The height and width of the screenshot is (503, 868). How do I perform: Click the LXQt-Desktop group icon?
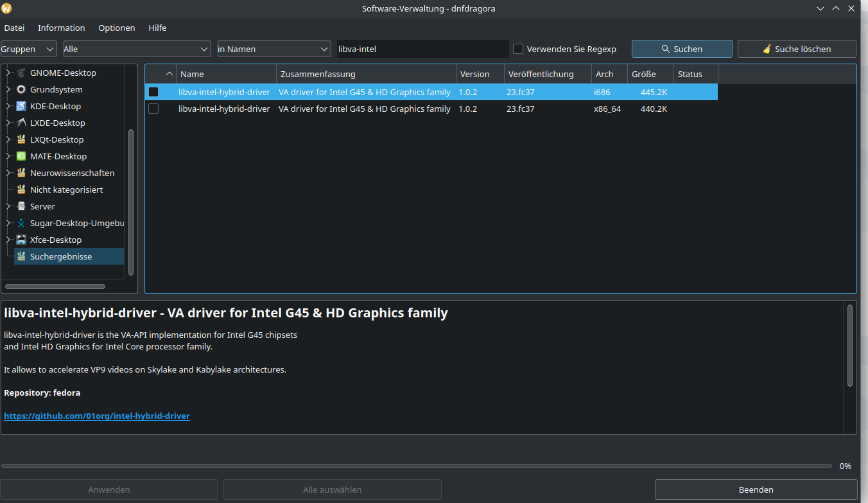tap(21, 139)
